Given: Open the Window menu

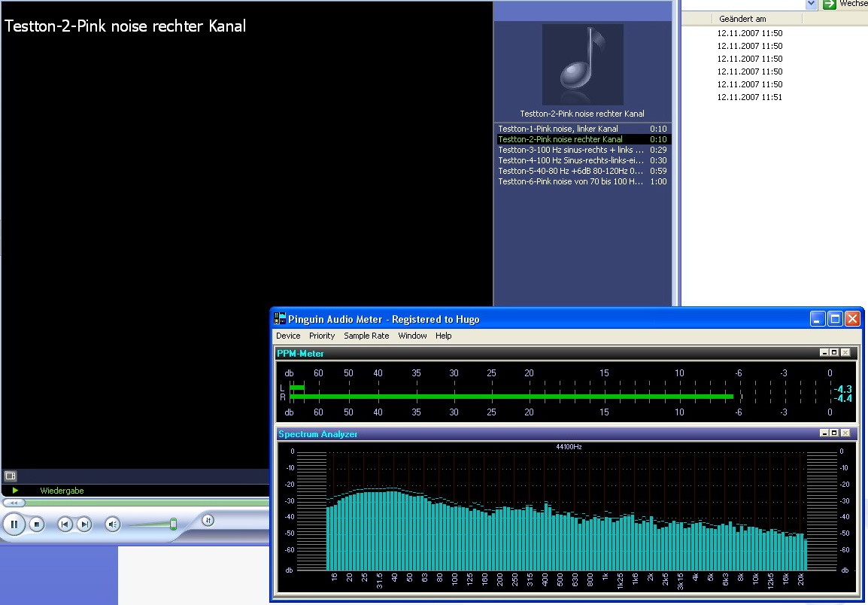Looking at the screenshot, I should (412, 336).
